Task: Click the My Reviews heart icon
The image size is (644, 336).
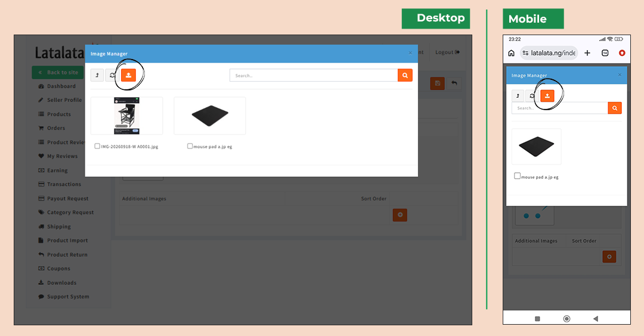Action: tap(41, 156)
